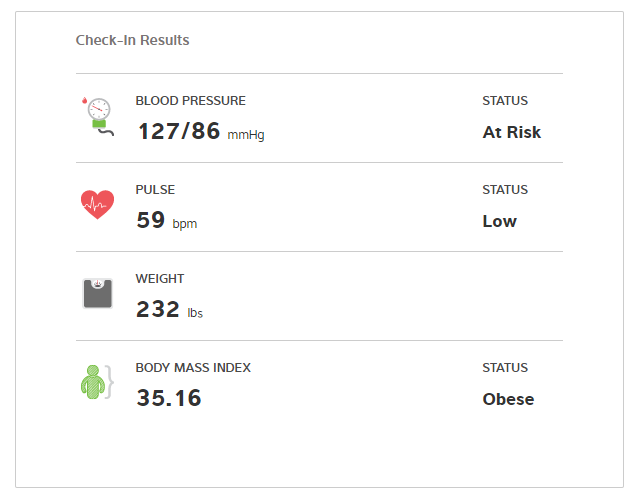Viewport: 635px width, 493px height.
Task: Click the 59 pulse reading
Action: coord(151,220)
